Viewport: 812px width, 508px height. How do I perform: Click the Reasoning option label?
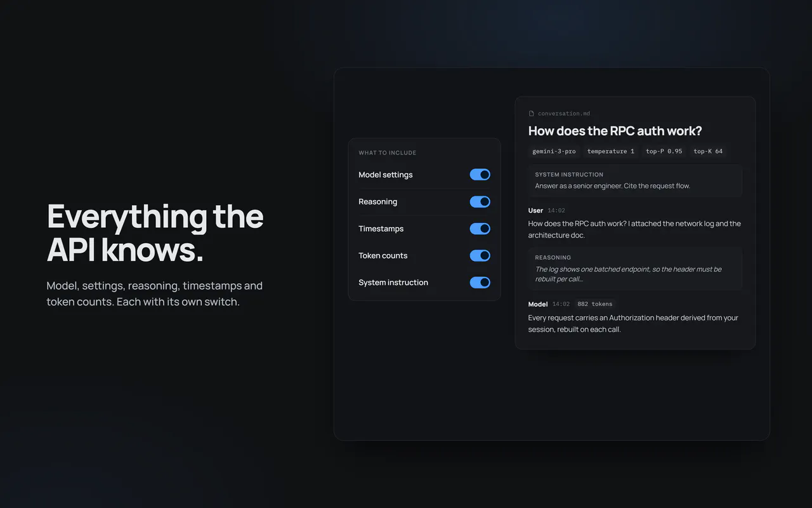[x=378, y=202]
